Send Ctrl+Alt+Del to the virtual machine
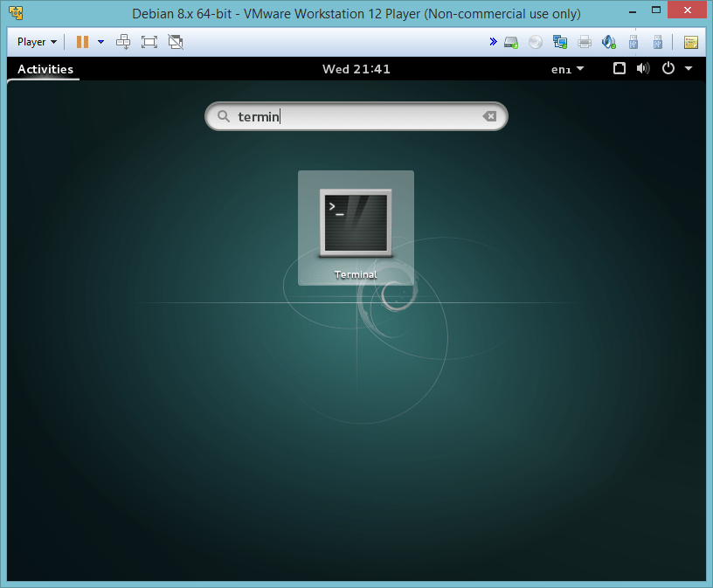The image size is (713, 588). tap(122, 41)
